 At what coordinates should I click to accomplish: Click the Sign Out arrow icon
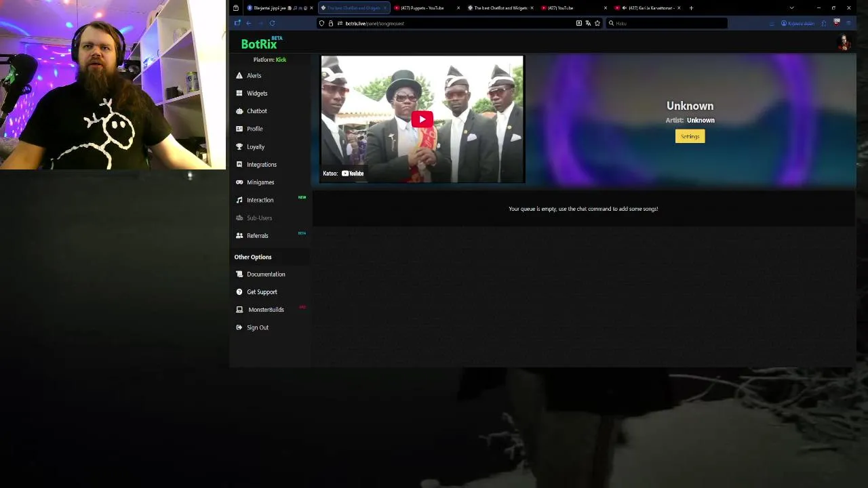coord(239,327)
